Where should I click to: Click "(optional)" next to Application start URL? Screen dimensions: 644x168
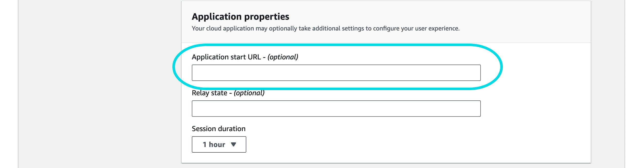(283, 57)
